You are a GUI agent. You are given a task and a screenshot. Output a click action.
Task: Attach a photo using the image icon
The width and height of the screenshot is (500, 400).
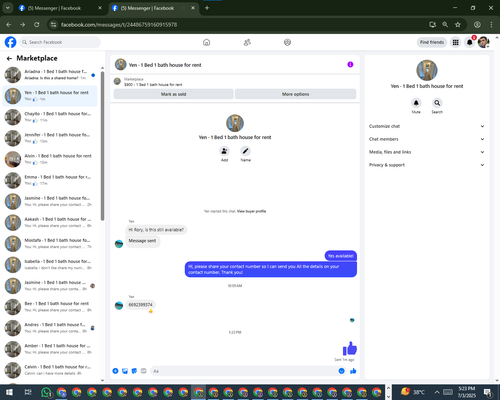click(125, 371)
